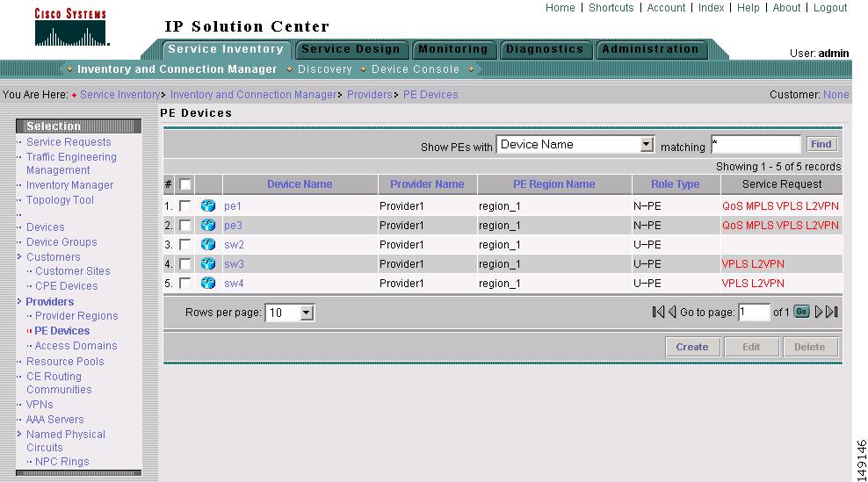The image size is (868, 482).
Task: Open the Monitoring tab
Action: pos(453,49)
